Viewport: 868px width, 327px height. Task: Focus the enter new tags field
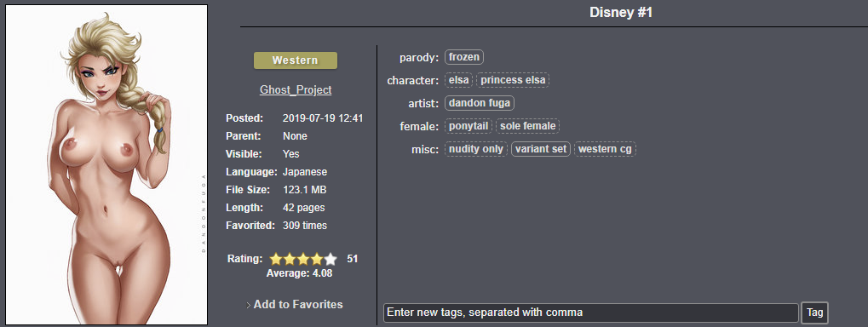pos(591,313)
